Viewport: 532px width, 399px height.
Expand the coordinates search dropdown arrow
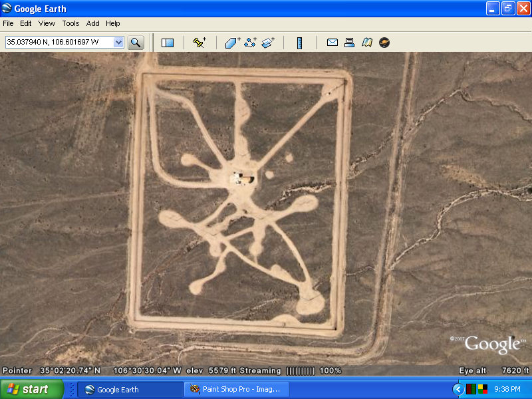118,43
